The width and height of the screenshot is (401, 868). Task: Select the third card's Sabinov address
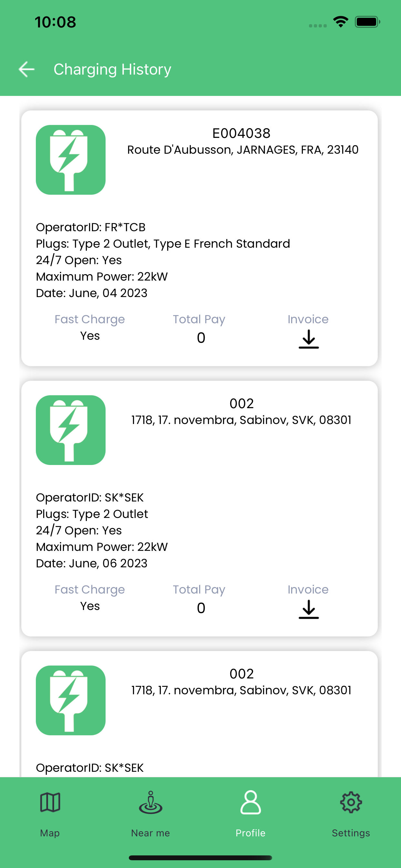pyautogui.click(x=241, y=690)
